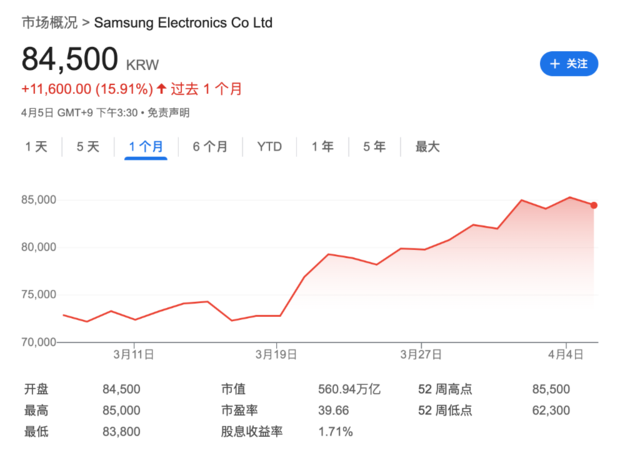
Task: Click the 市值 label
Action: (233, 389)
